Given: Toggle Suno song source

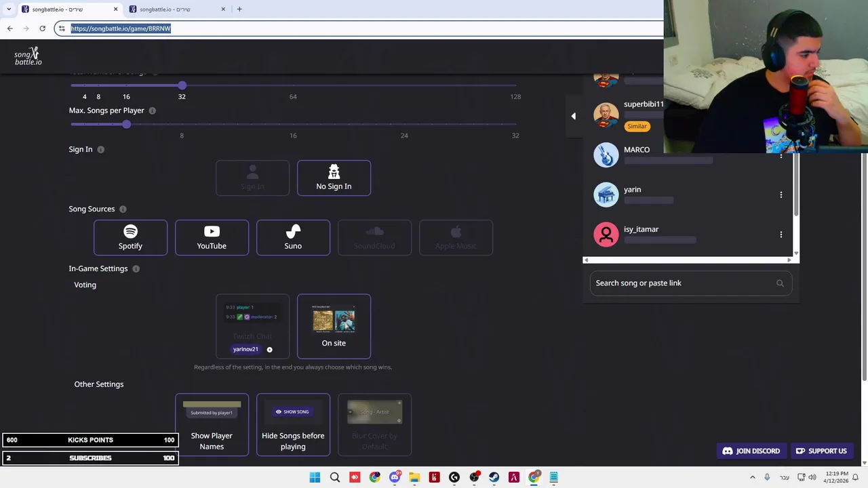Looking at the screenshot, I should coord(293,238).
